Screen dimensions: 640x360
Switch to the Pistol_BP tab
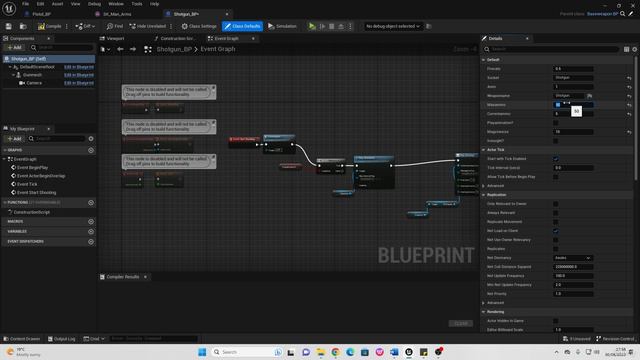(x=41, y=14)
